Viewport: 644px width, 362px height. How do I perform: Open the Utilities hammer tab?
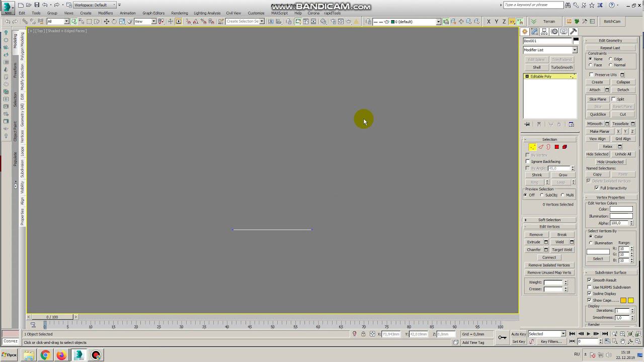(x=573, y=32)
